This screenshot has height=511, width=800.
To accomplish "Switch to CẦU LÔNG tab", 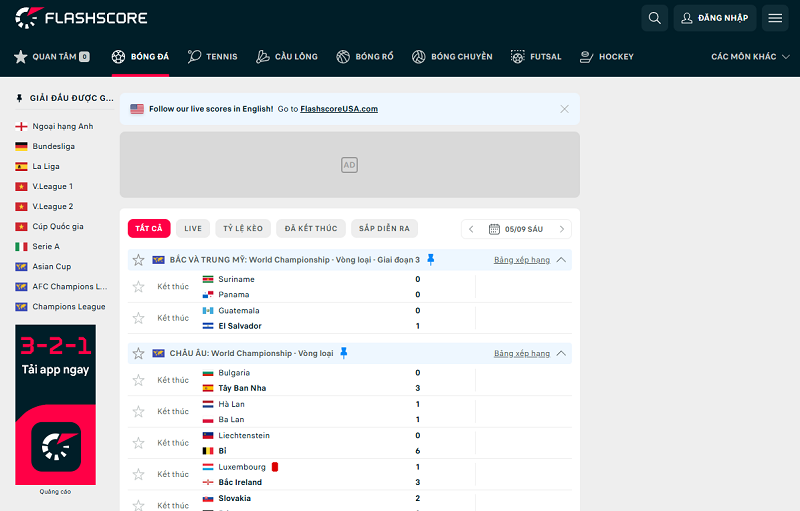I will pyautogui.click(x=287, y=57).
